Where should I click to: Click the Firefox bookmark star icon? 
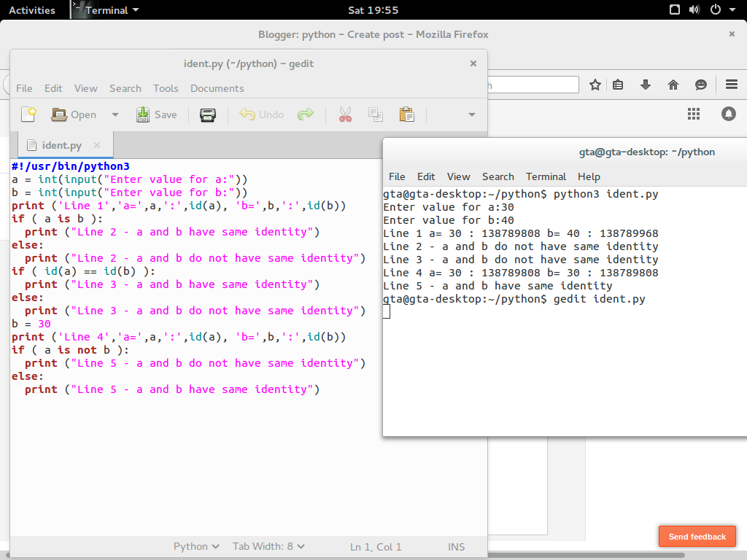pyautogui.click(x=595, y=85)
